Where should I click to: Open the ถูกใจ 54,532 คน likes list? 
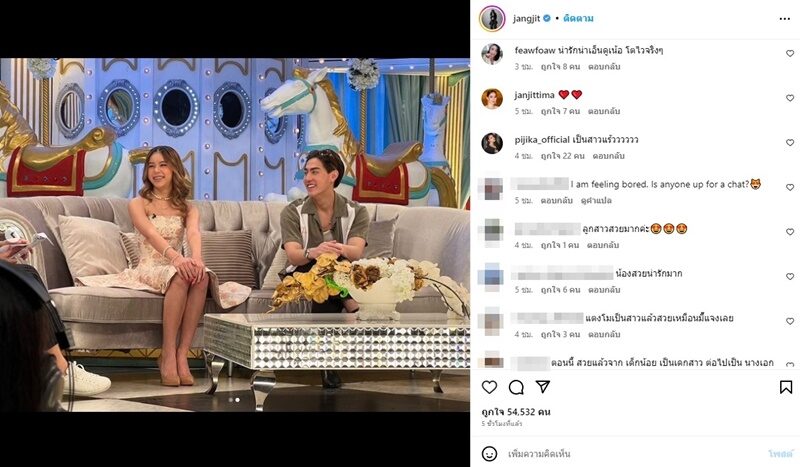[516, 412]
